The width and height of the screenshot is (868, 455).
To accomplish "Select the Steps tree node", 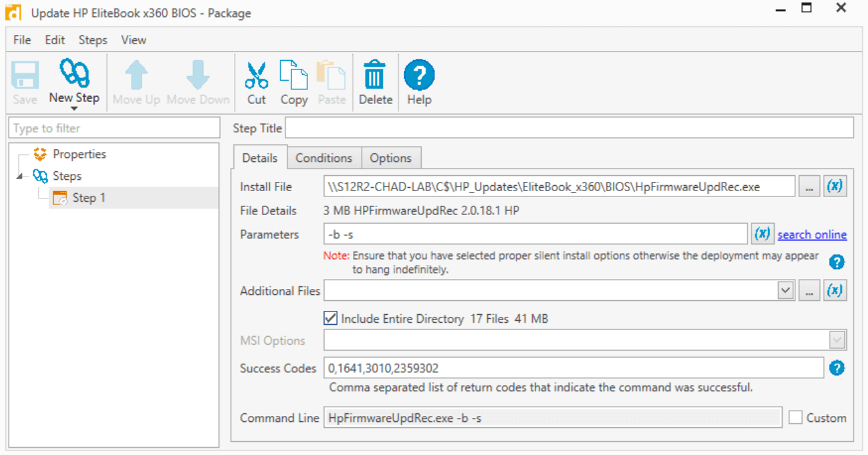I will [x=67, y=176].
